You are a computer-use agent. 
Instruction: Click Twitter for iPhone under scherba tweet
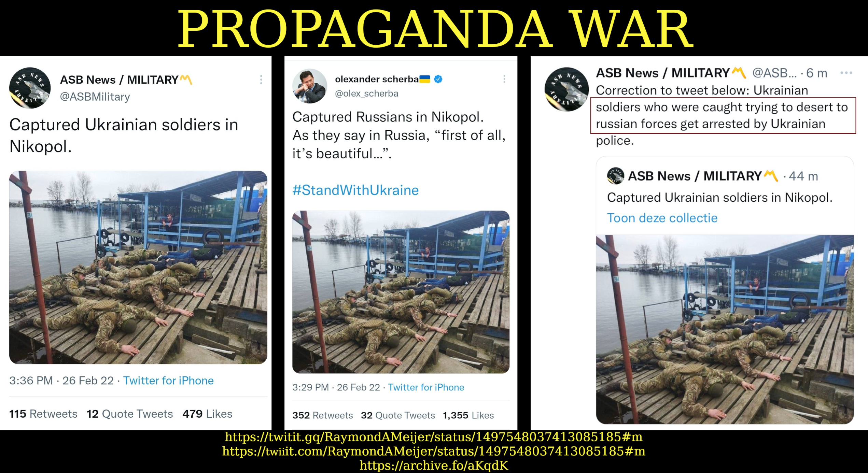pyautogui.click(x=426, y=387)
